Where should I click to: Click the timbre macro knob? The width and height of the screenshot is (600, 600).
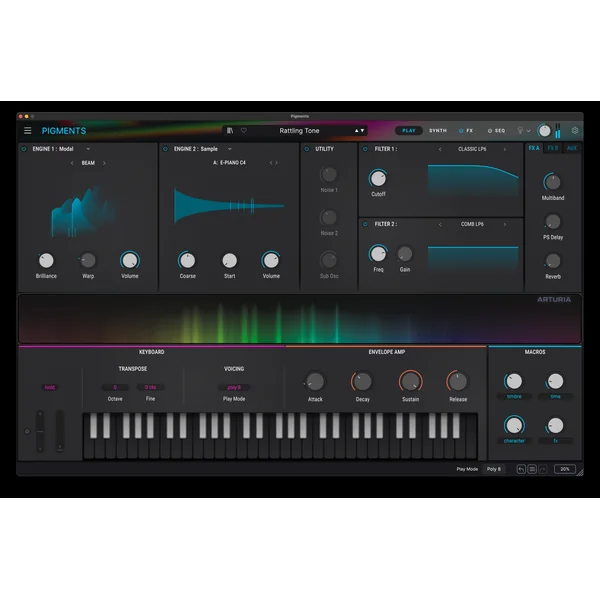[514, 381]
